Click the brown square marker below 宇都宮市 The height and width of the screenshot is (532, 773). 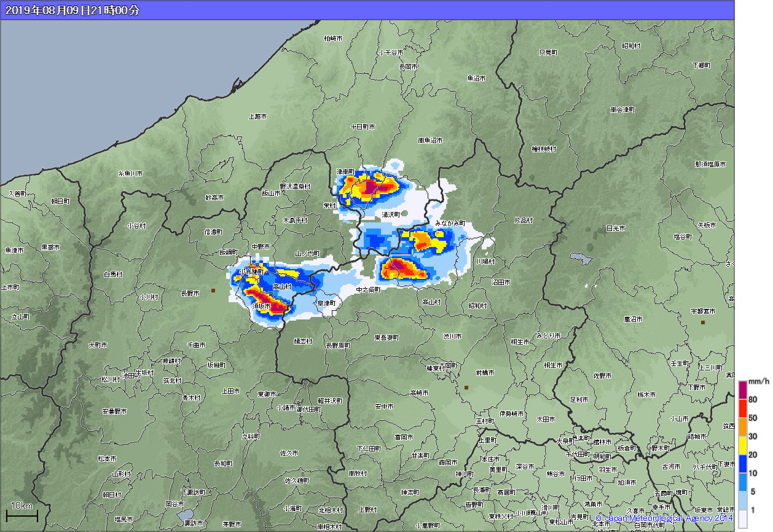(703, 322)
